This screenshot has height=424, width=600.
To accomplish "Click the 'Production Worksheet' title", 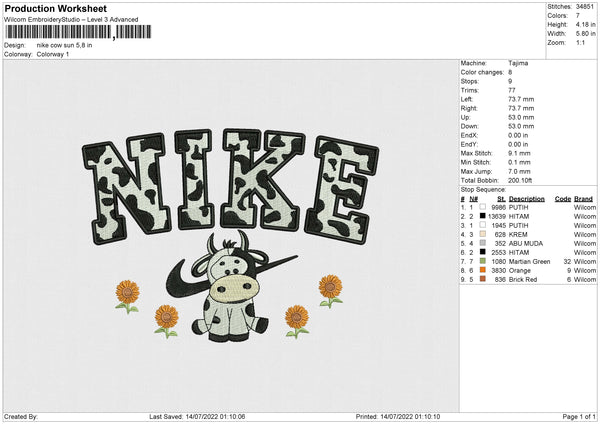I will point(55,8).
